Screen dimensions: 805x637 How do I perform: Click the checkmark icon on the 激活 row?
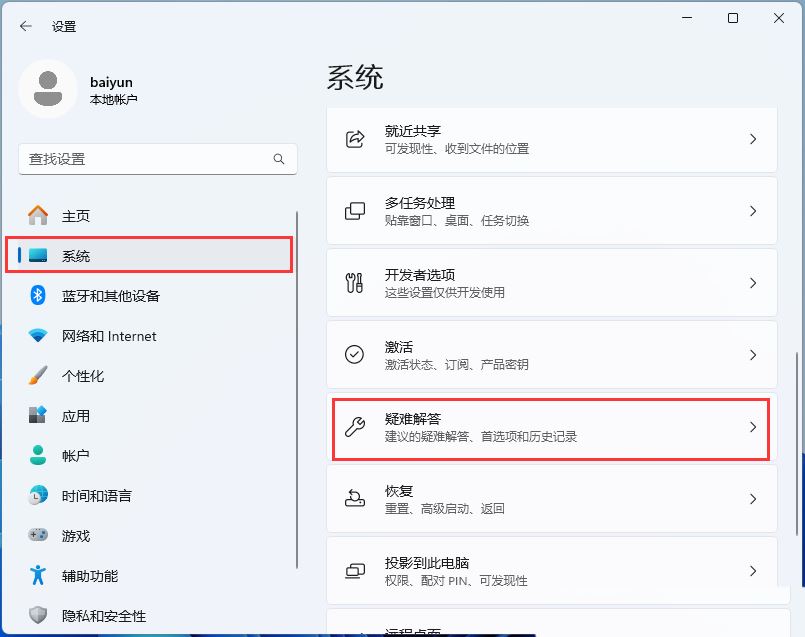coord(355,355)
